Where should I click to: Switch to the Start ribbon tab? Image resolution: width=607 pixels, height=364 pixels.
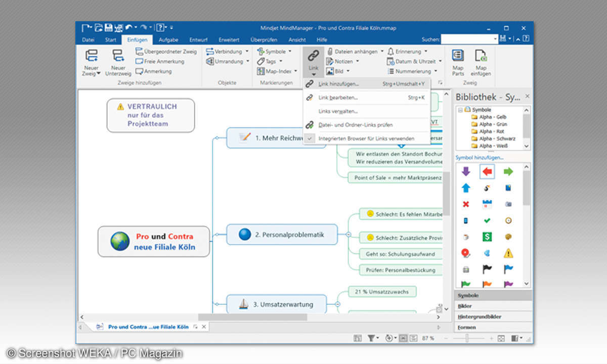(110, 39)
